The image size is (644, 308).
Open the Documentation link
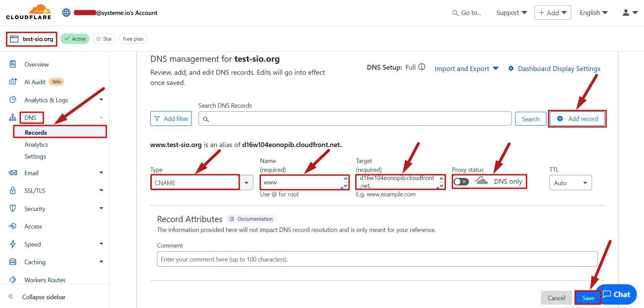tap(251, 219)
